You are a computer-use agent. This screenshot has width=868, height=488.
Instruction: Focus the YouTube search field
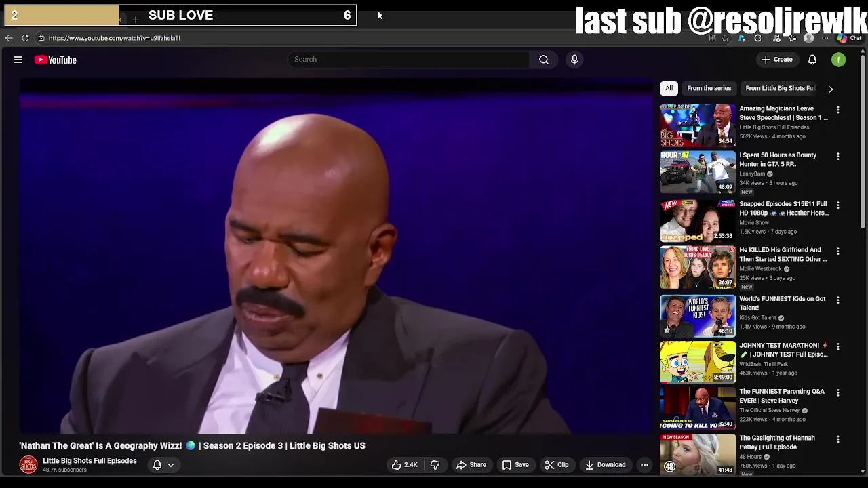(x=410, y=60)
